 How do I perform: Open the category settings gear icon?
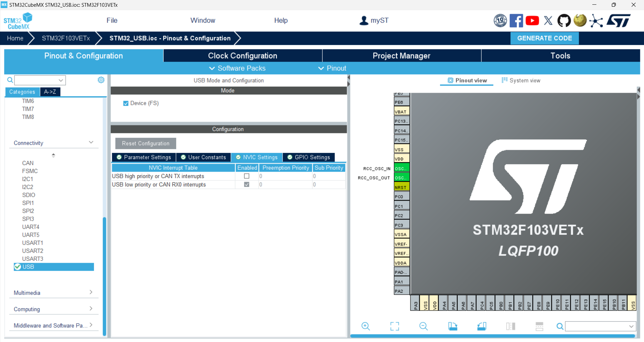[101, 80]
